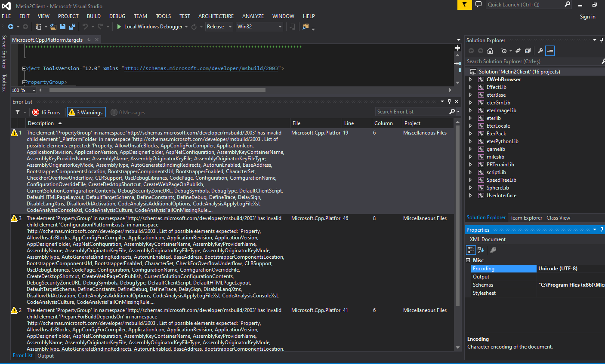The image size is (605, 364).
Task: Click the Categorized icon in Properties panel
Action: click(471, 250)
